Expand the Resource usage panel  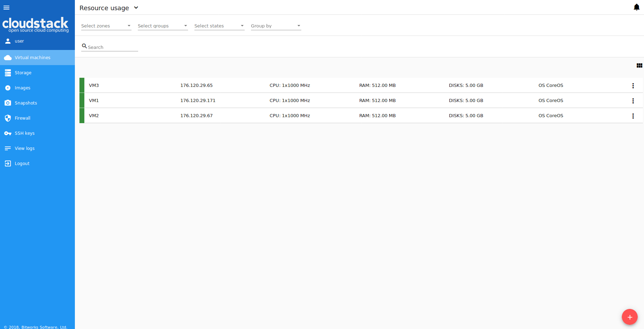(x=136, y=8)
